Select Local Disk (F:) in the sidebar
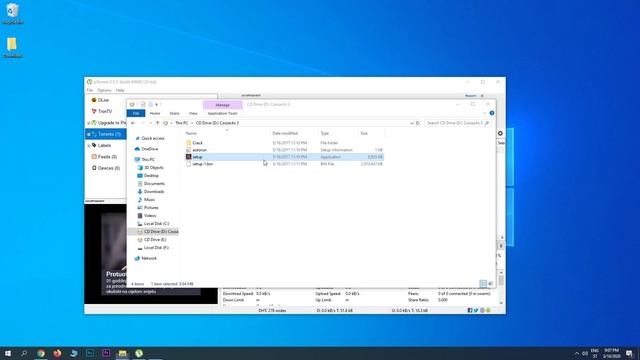The image size is (640, 360). [x=156, y=247]
